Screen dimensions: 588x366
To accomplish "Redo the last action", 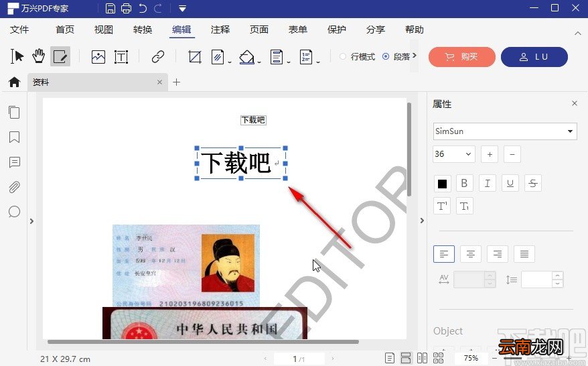I will (158, 8).
